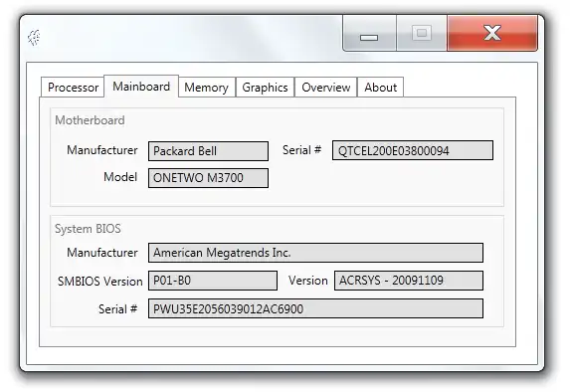Screen dimensions: 570x392
Task: Click the SMBIOS Version label
Action: pos(99,282)
